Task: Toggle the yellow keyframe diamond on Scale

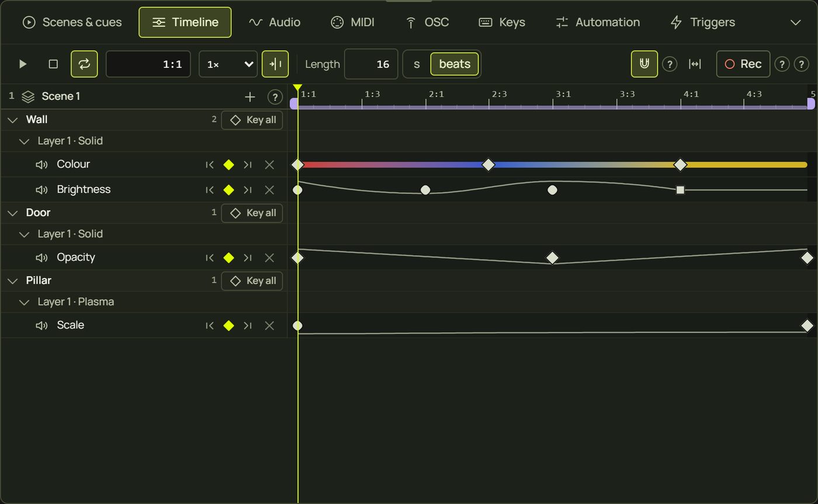Action: pos(228,325)
